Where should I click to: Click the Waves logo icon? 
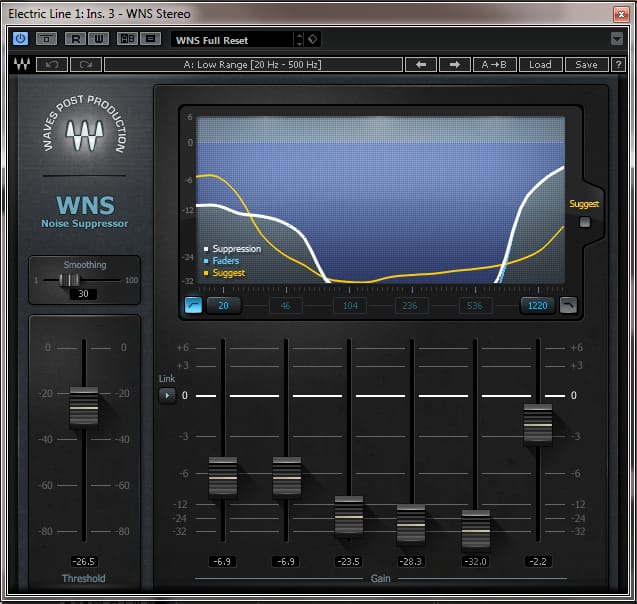point(22,65)
